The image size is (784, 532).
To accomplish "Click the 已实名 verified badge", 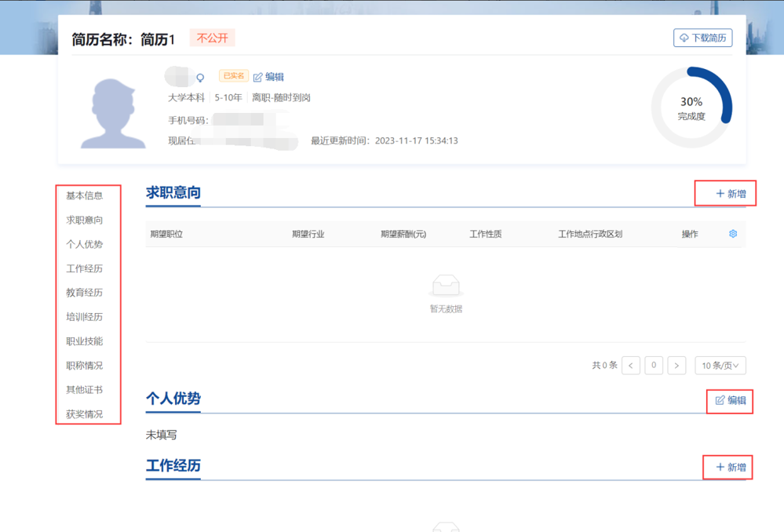I will [233, 76].
